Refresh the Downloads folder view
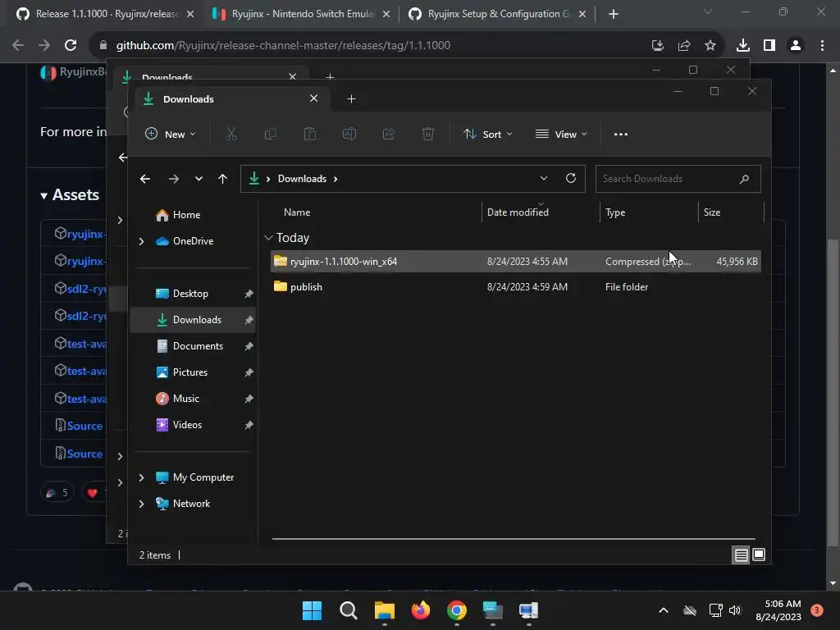The height and width of the screenshot is (630, 840). [571, 178]
